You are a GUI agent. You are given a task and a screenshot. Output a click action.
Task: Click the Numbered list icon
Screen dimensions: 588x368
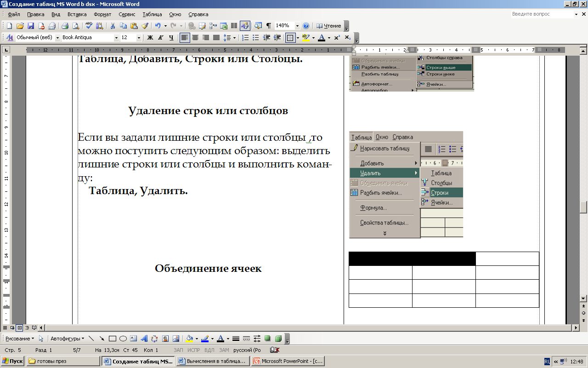[245, 38]
